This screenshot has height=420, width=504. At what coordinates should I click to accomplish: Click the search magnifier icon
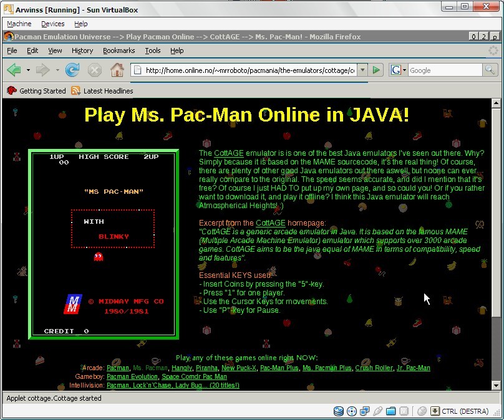490,70
